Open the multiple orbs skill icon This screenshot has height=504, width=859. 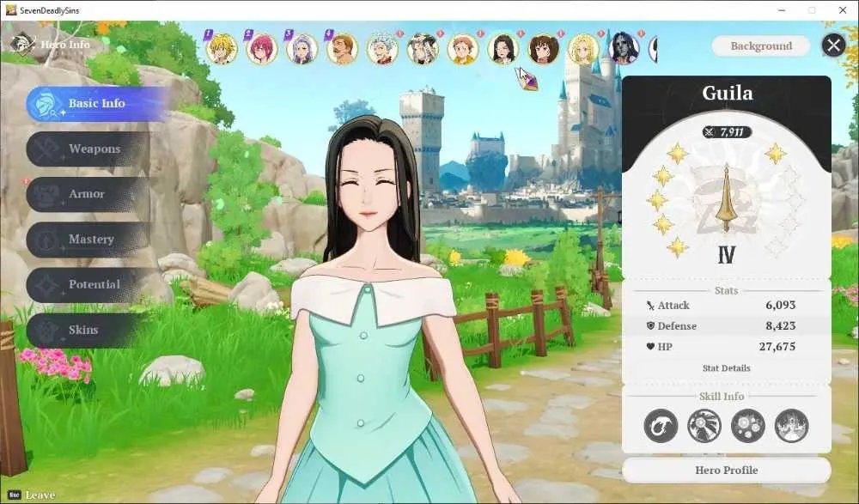748,426
